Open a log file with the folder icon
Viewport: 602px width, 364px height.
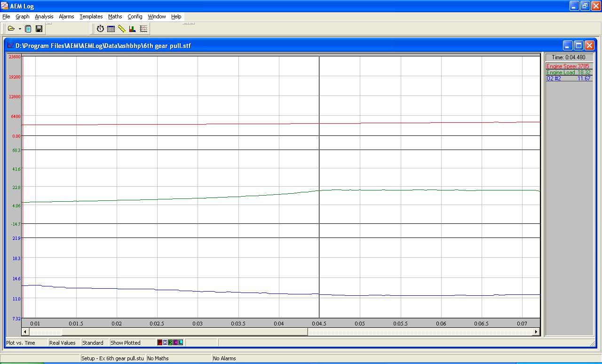point(11,29)
